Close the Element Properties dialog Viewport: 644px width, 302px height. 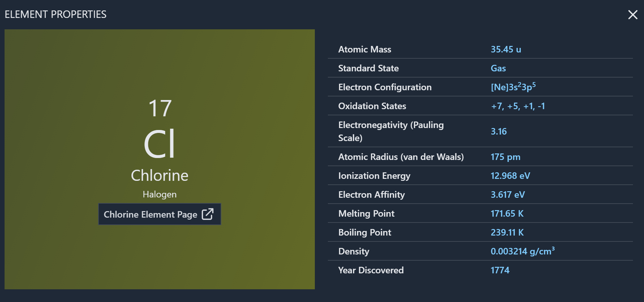(633, 15)
